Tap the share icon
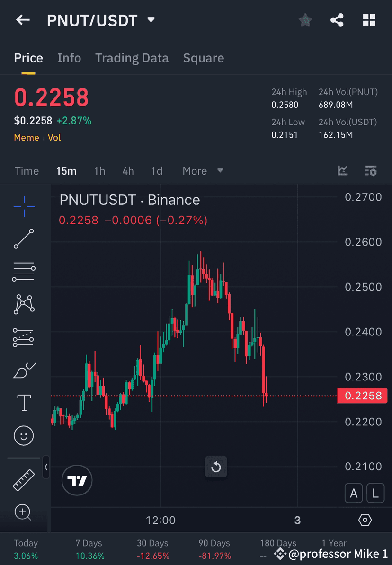The width and height of the screenshot is (392, 565). click(x=337, y=20)
